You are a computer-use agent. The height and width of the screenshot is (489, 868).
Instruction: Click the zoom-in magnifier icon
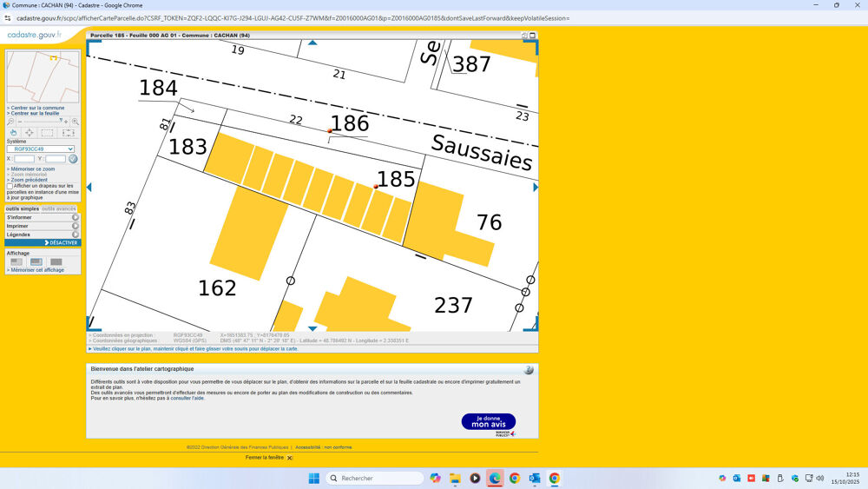(x=76, y=122)
